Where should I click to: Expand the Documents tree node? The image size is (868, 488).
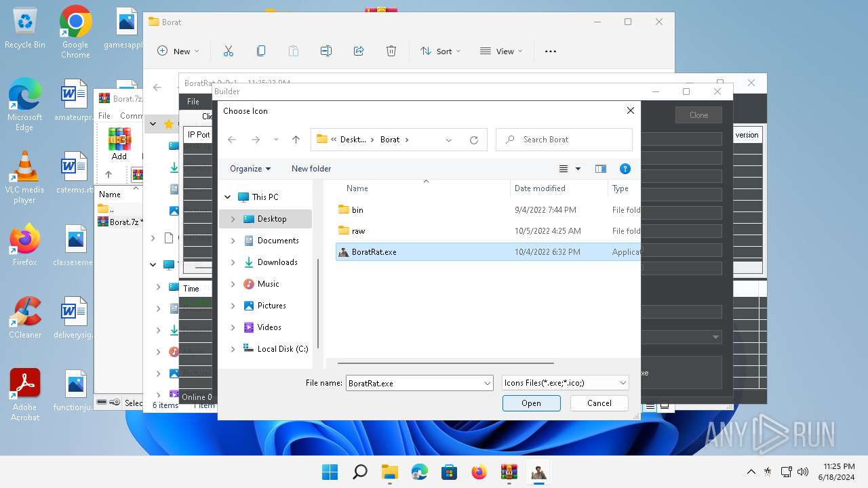tap(233, 241)
